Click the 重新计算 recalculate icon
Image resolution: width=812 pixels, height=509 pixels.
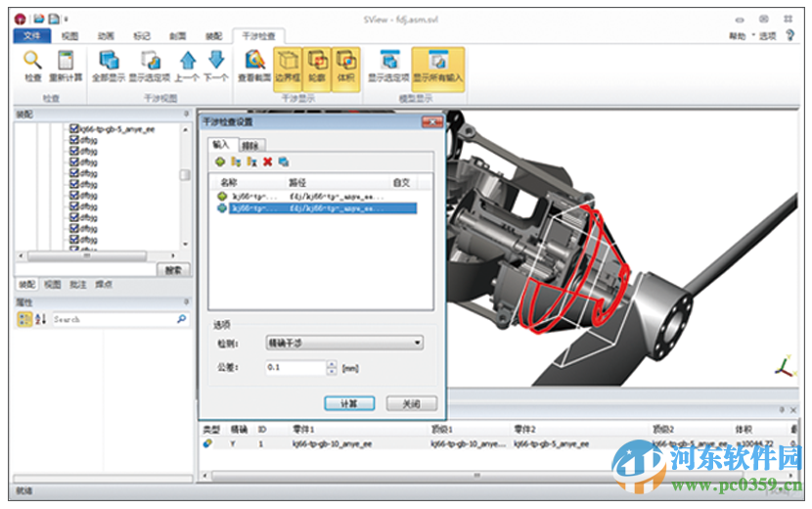[x=66, y=61]
